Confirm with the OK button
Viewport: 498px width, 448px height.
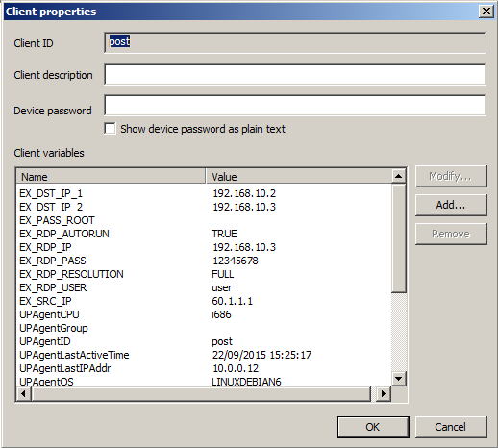[x=373, y=427]
